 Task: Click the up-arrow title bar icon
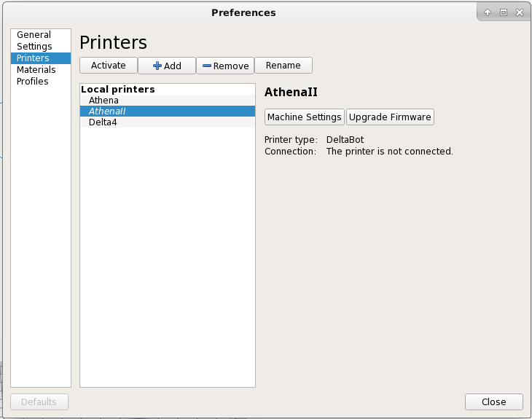pyautogui.click(x=488, y=12)
